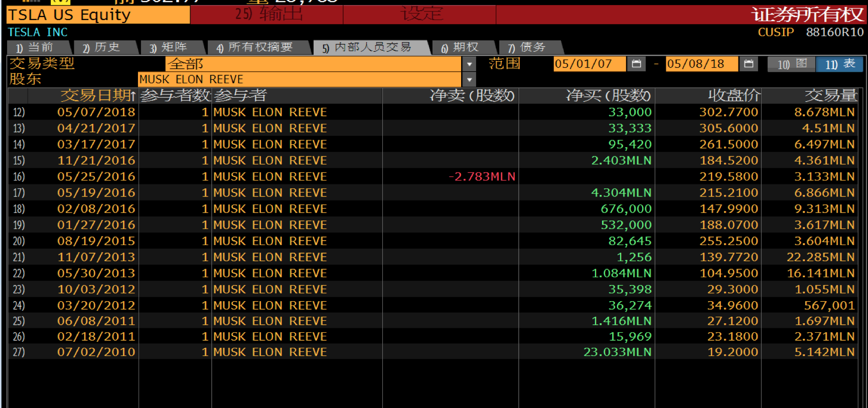Click the 532,000 net buy value
The image size is (868, 408).
(x=626, y=225)
